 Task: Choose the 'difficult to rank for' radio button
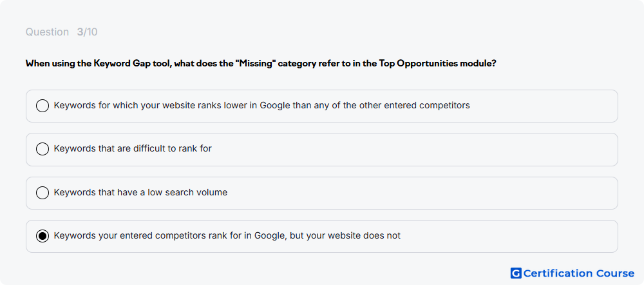coord(43,149)
